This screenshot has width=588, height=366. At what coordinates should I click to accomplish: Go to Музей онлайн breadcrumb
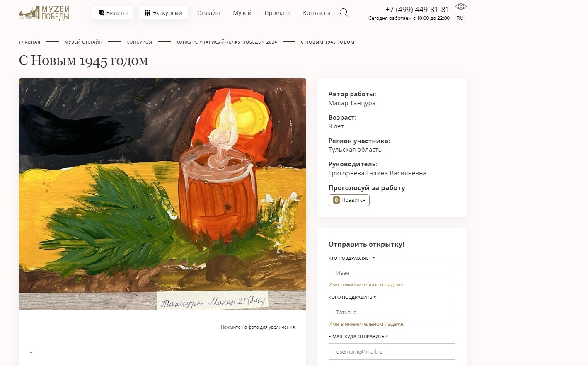point(83,42)
